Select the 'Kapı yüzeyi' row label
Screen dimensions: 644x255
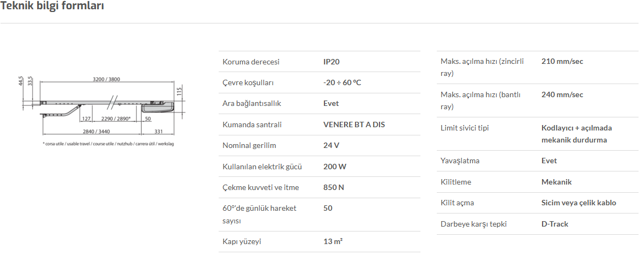[x=242, y=241]
